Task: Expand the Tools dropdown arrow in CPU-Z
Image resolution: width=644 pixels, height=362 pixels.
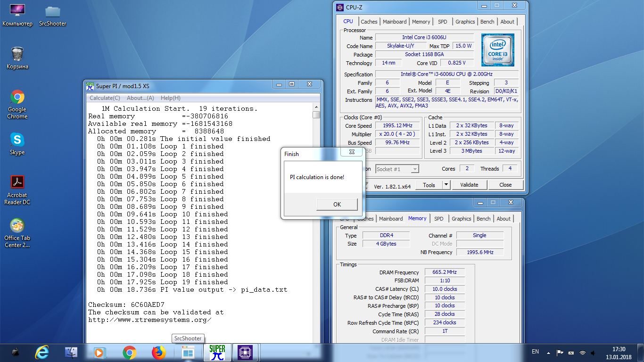Action: coord(446,185)
